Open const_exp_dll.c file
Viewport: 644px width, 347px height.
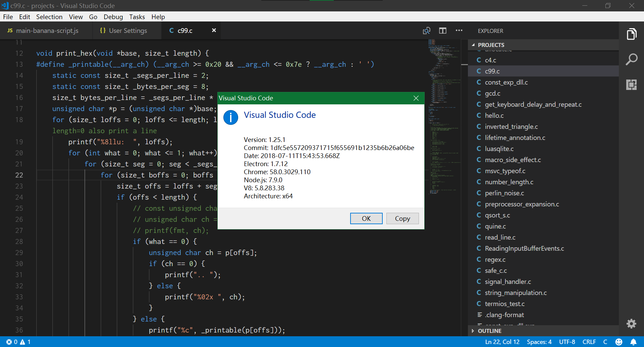543,82
